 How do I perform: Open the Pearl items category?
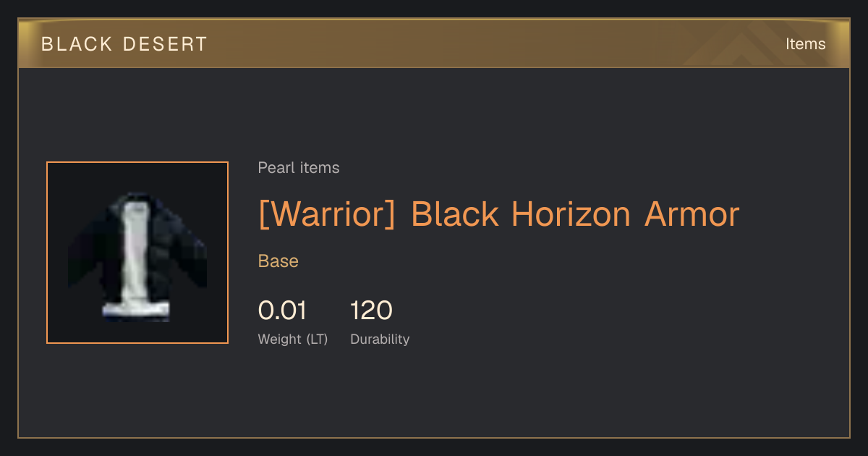pos(299,168)
